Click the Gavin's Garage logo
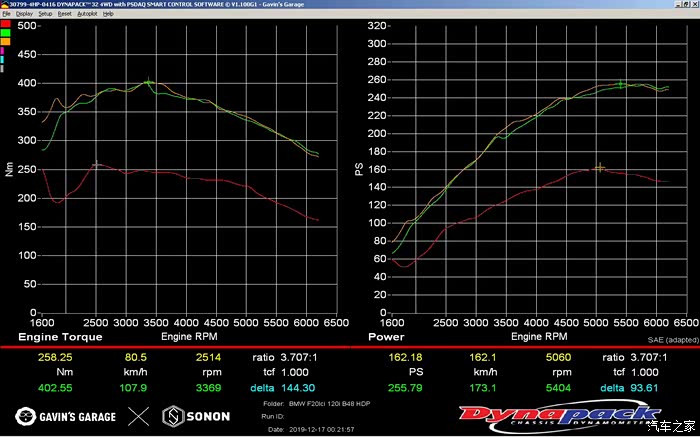 pyautogui.click(x=66, y=416)
